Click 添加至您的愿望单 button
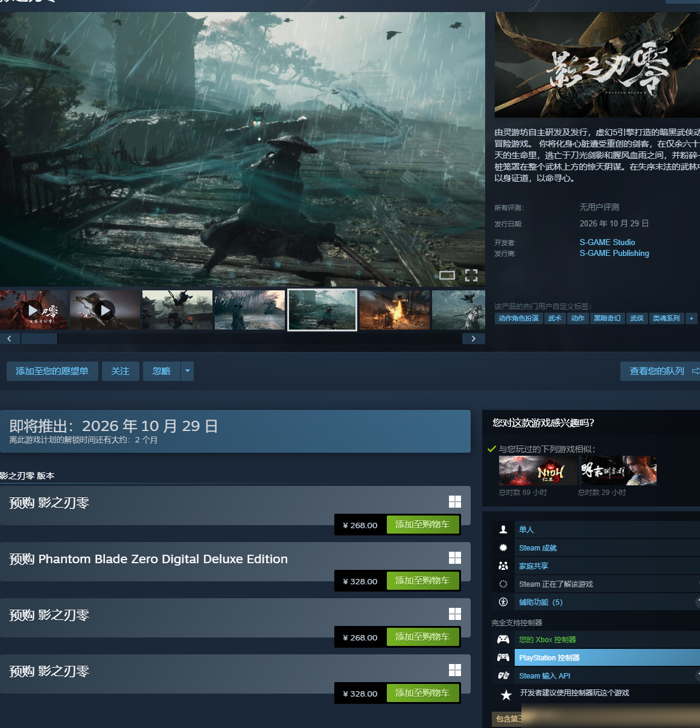This screenshot has width=700, height=728. pos(52,371)
